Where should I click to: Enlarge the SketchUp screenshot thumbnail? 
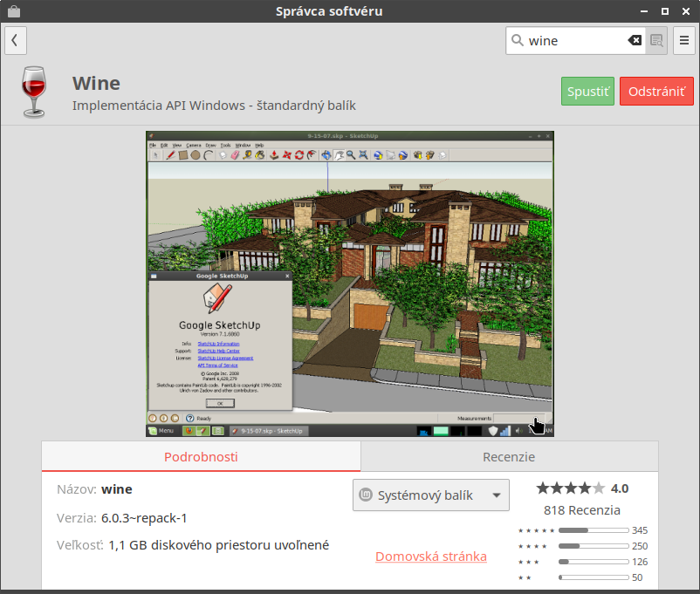click(x=350, y=283)
